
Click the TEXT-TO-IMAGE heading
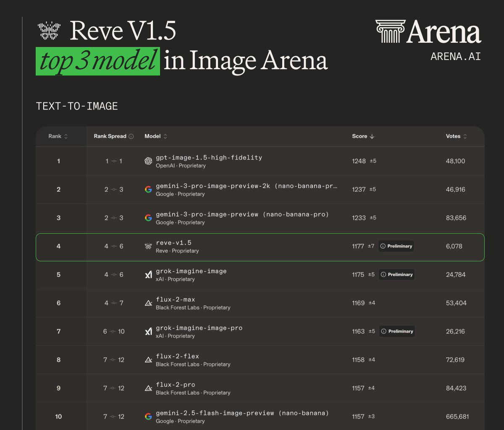tap(77, 106)
